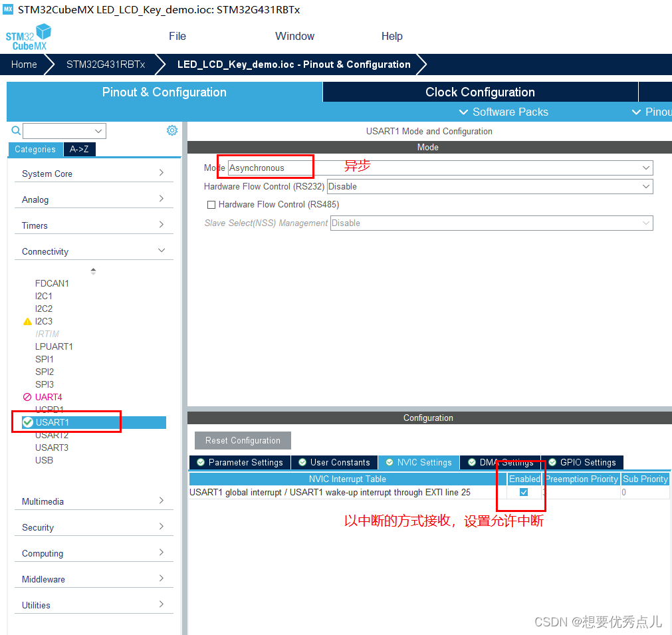Screen dimensions: 672x635
Task: Expand the System Core category
Action: [x=94, y=174]
